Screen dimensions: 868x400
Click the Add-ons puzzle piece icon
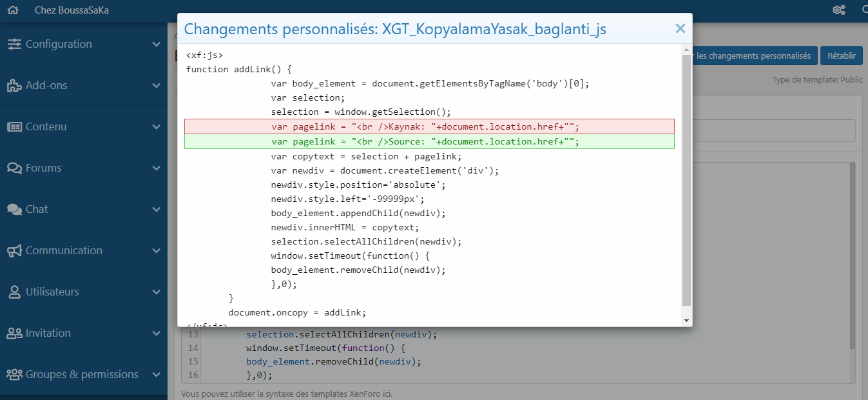[x=14, y=85]
